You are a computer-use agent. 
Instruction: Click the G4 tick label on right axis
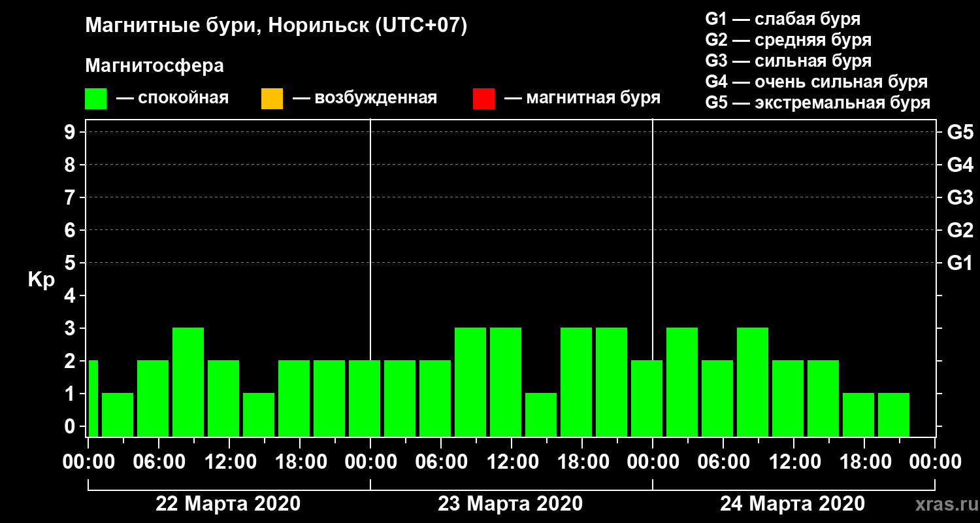click(x=960, y=165)
